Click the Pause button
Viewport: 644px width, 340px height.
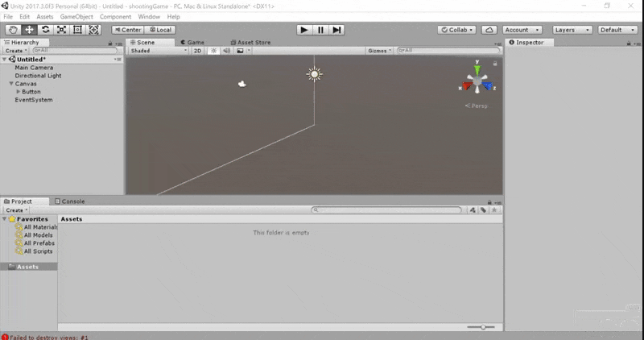[320, 30]
